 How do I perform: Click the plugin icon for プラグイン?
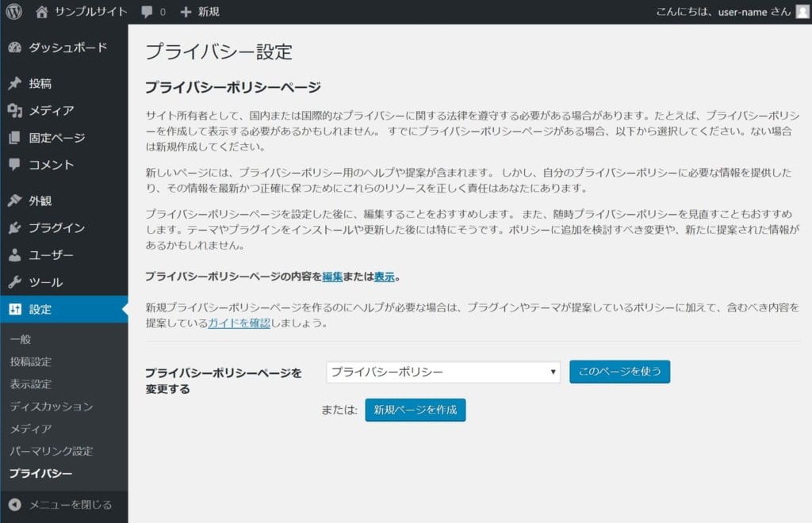(14, 228)
